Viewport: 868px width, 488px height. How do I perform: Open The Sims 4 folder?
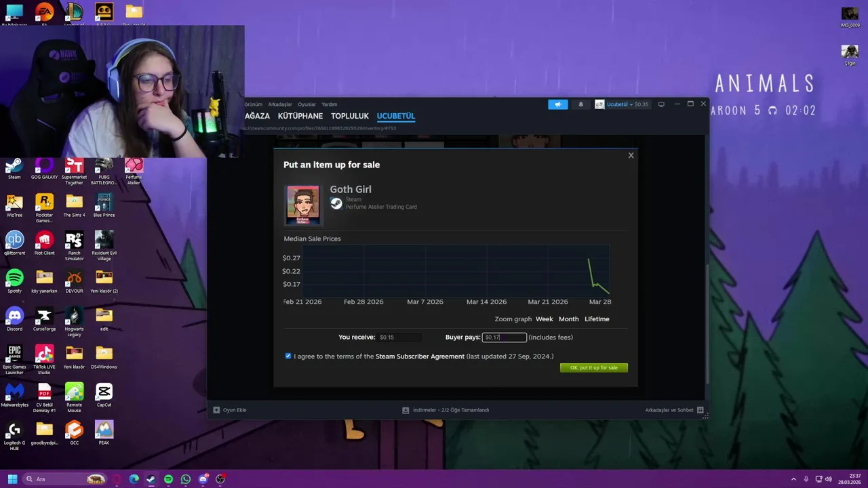pyautogui.click(x=74, y=206)
